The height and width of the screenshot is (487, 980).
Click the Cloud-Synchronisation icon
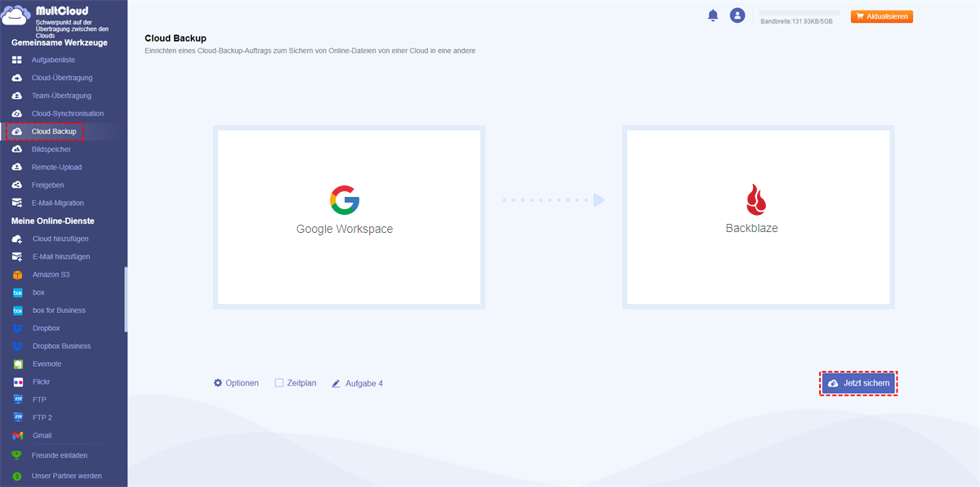[x=17, y=114]
